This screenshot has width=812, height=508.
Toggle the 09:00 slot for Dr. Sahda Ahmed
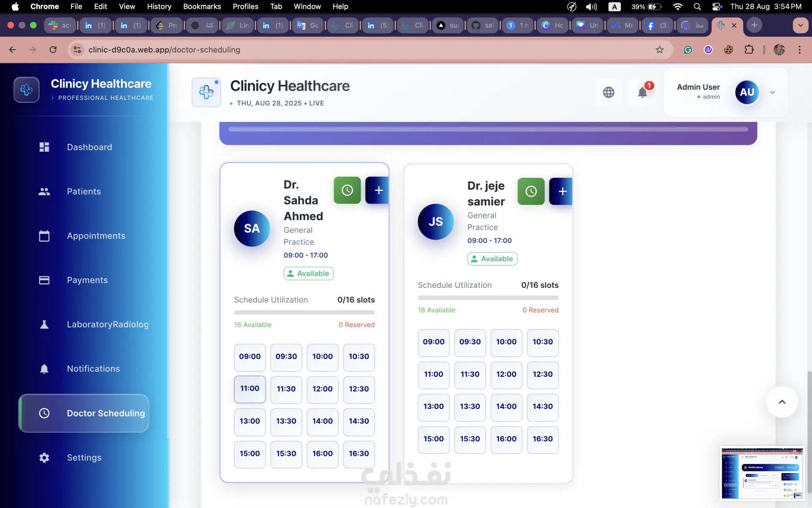tap(250, 357)
